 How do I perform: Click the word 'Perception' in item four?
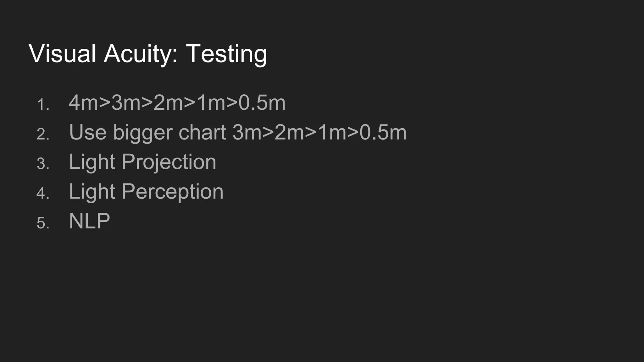[x=172, y=192]
